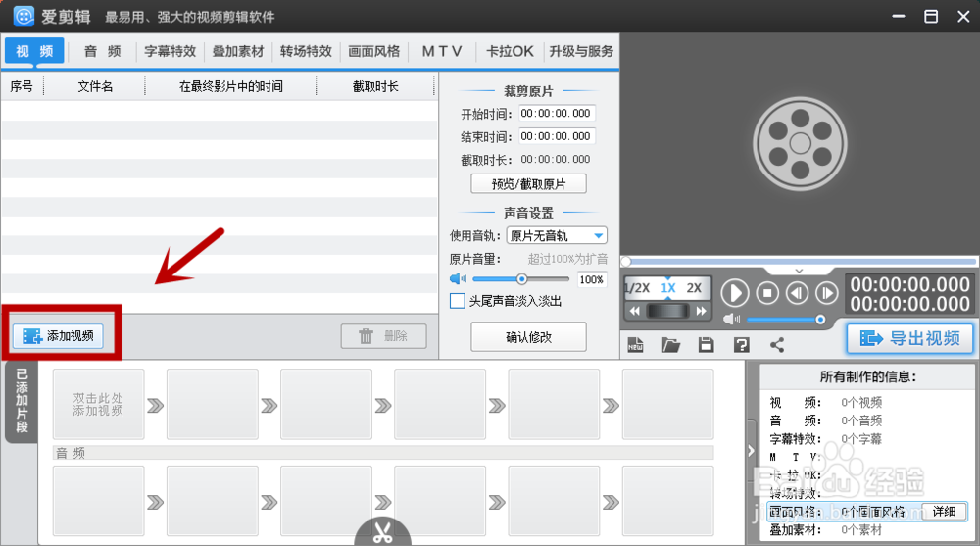
Task: Click the rewind double-arrow icon
Action: pyautogui.click(x=634, y=311)
